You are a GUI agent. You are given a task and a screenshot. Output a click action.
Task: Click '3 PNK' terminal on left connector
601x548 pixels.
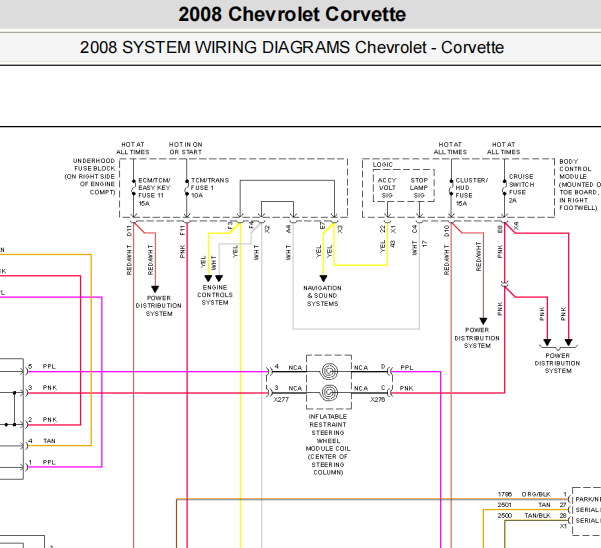42,388
